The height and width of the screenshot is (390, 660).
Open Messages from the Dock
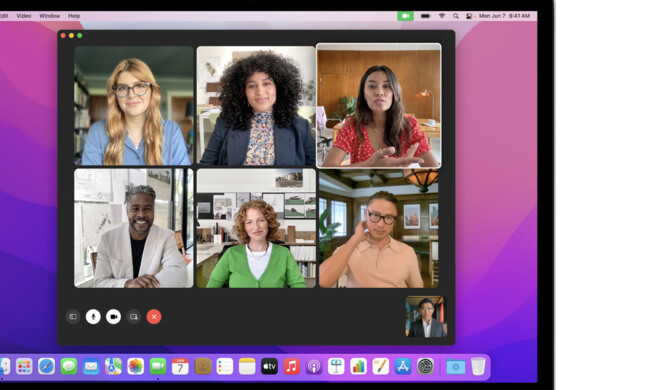(x=69, y=366)
